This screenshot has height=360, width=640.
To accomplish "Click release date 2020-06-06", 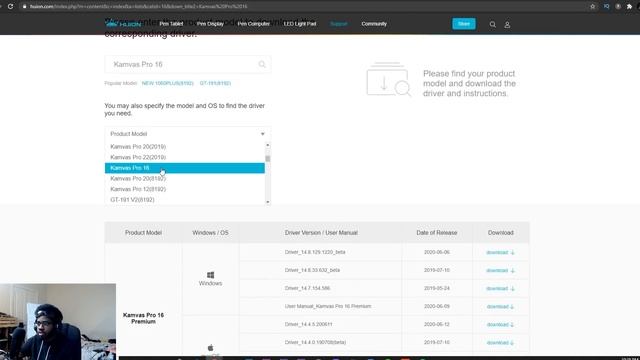I will [x=437, y=252].
